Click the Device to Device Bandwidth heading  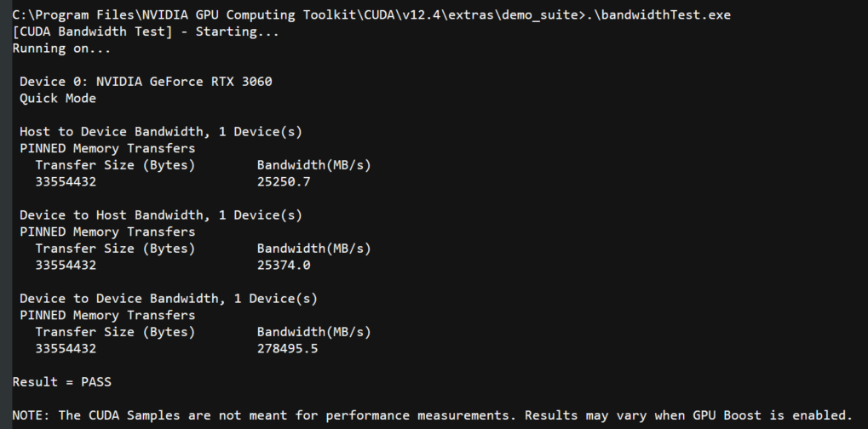[x=169, y=299]
